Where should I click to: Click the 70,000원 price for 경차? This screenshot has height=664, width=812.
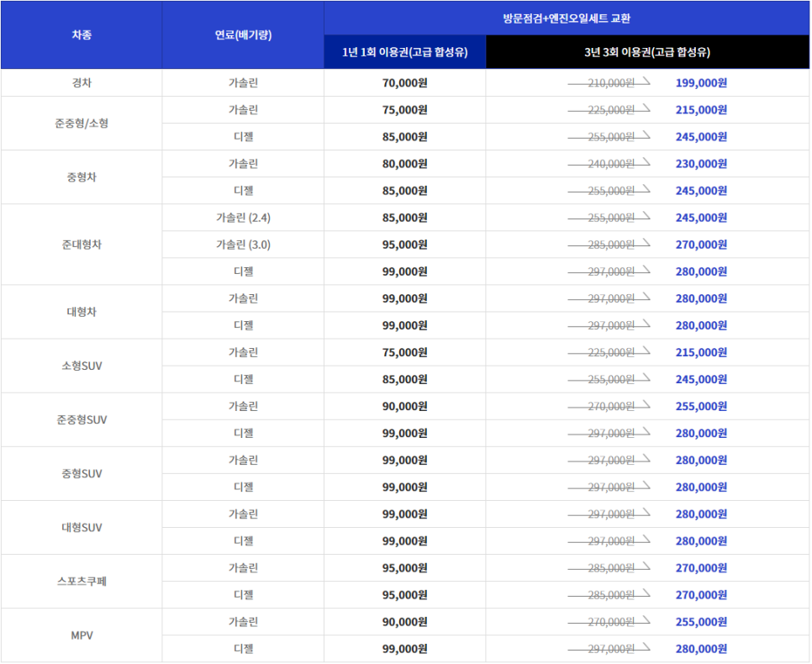[x=405, y=83]
